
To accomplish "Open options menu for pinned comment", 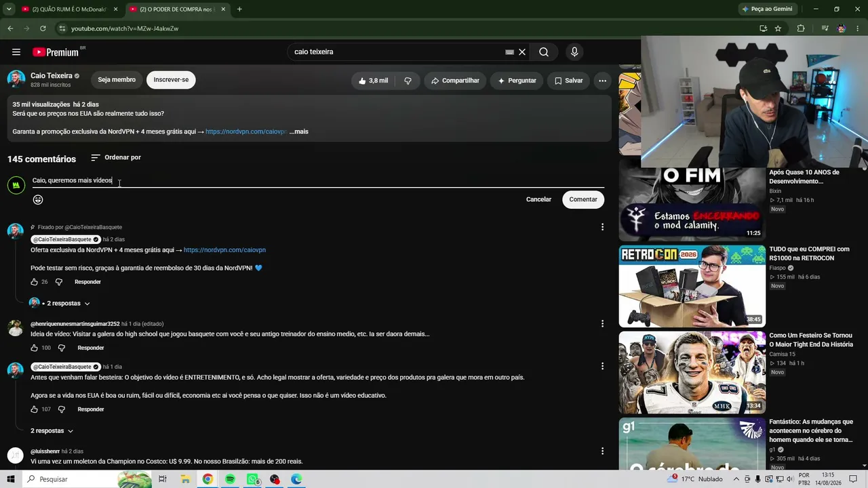I will [602, 227].
